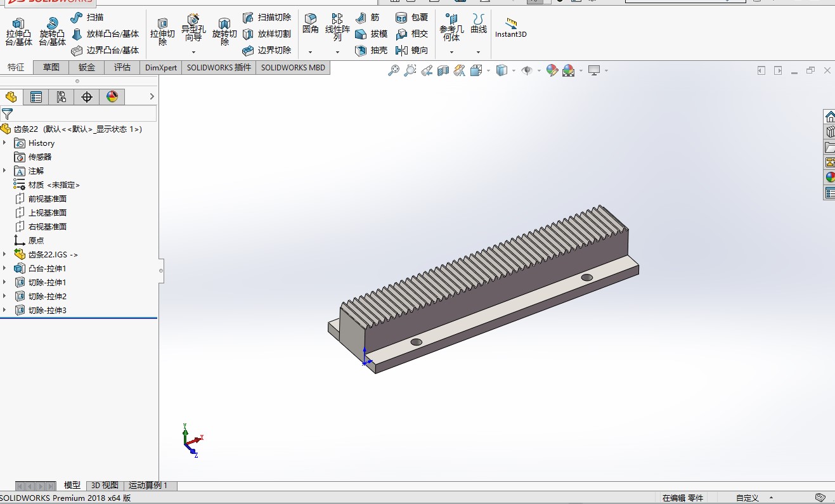Viewport: 835px width, 504px height.
Task: Choose the 抽壳 shell tool
Action: coord(372,50)
